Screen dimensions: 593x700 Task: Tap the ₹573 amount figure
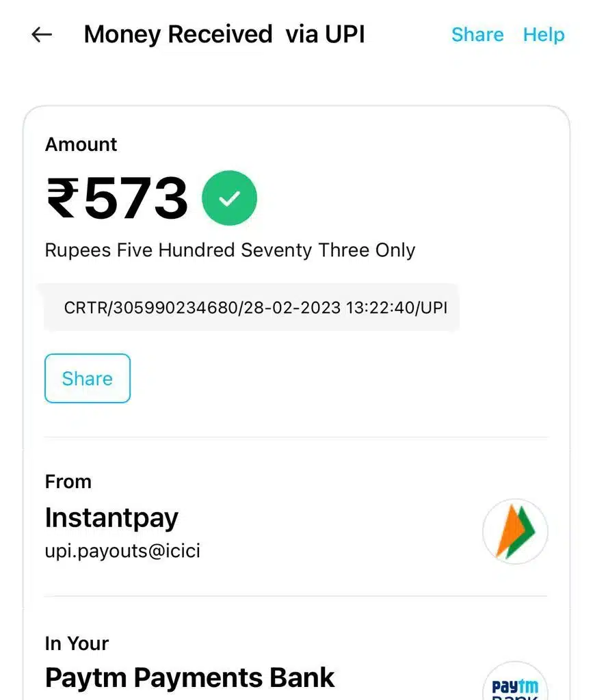[117, 198]
